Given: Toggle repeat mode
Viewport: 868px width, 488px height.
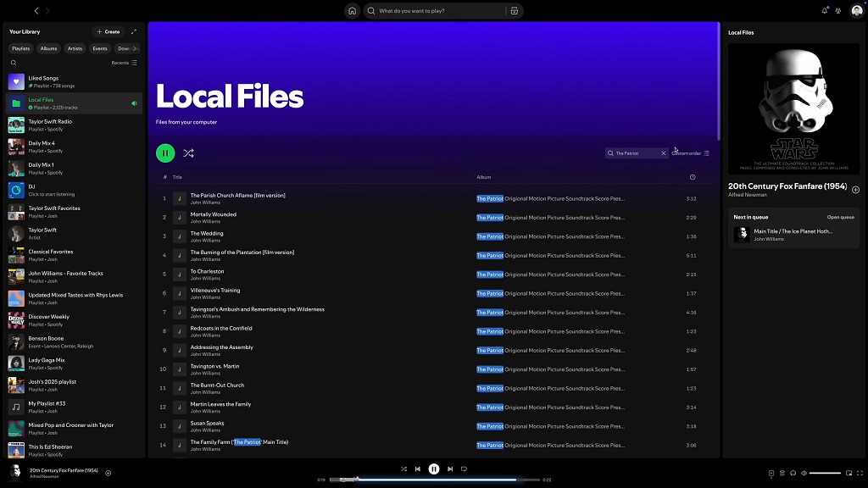Looking at the screenshot, I should pyautogui.click(x=464, y=469).
